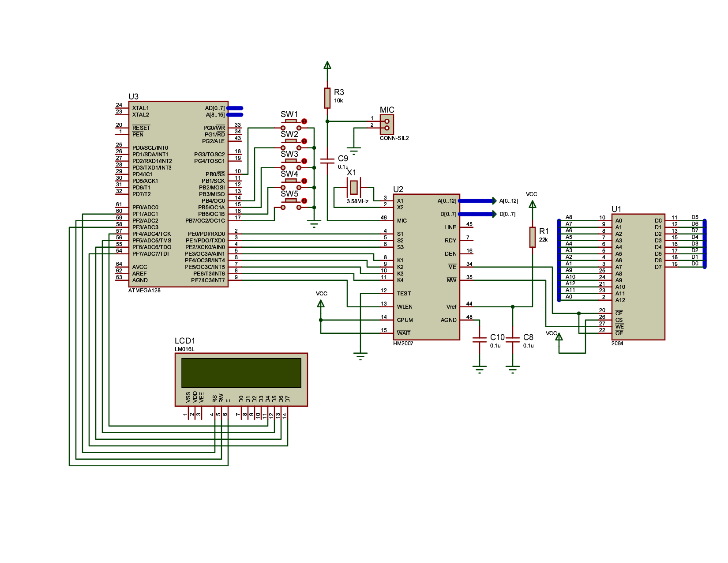Viewport: 728px width, 563px height.
Task: Select the C8 capacitor
Action: 512,340
